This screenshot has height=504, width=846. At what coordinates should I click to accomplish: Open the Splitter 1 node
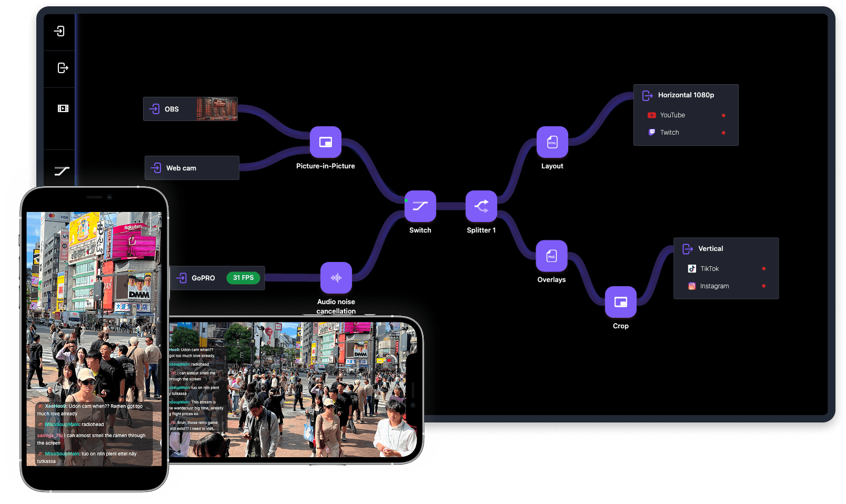click(481, 206)
